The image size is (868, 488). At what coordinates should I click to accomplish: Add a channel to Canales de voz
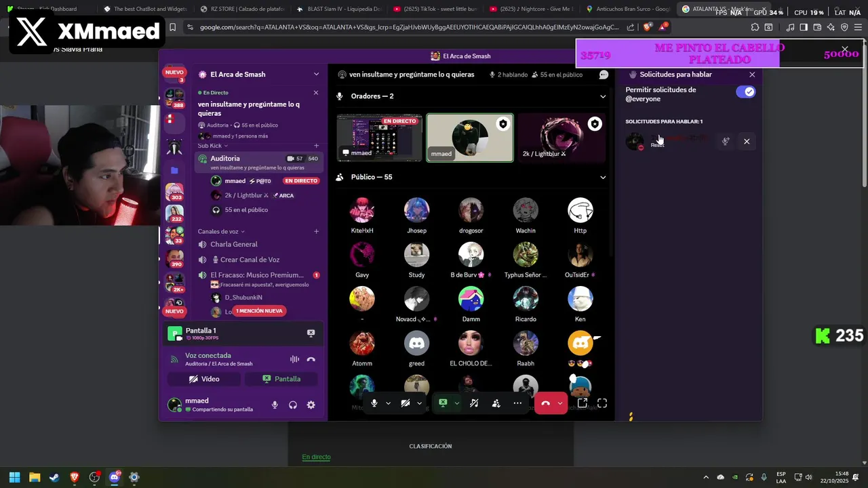point(316,231)
